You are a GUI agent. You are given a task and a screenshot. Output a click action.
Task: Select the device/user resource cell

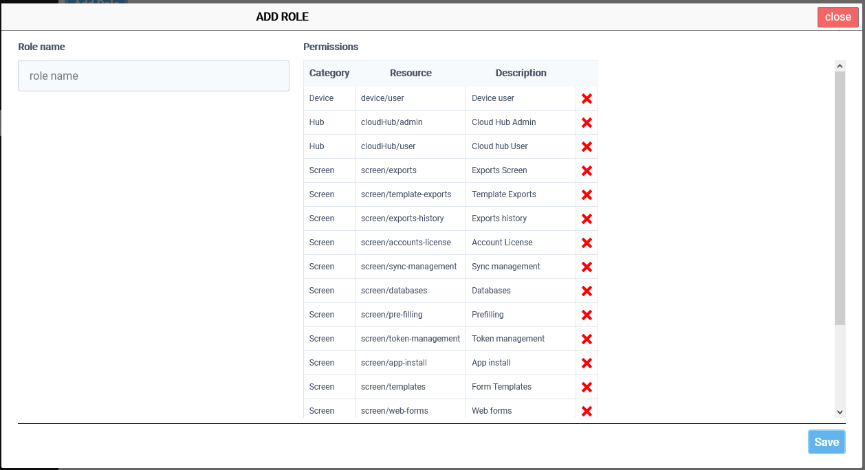pos(410,98)
